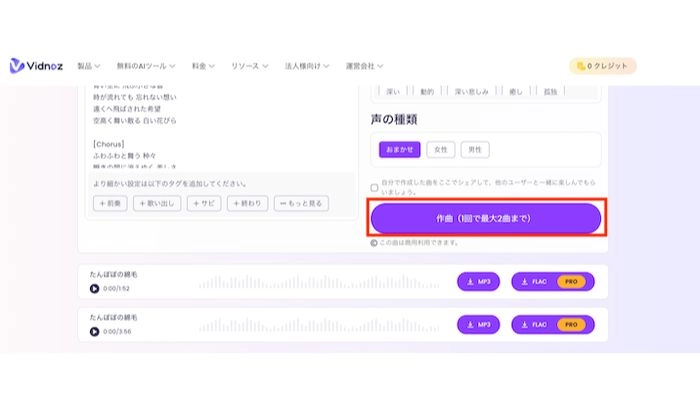Choose おまかせ voice type
Screen dimensions: 700x400
click(400, 150)
